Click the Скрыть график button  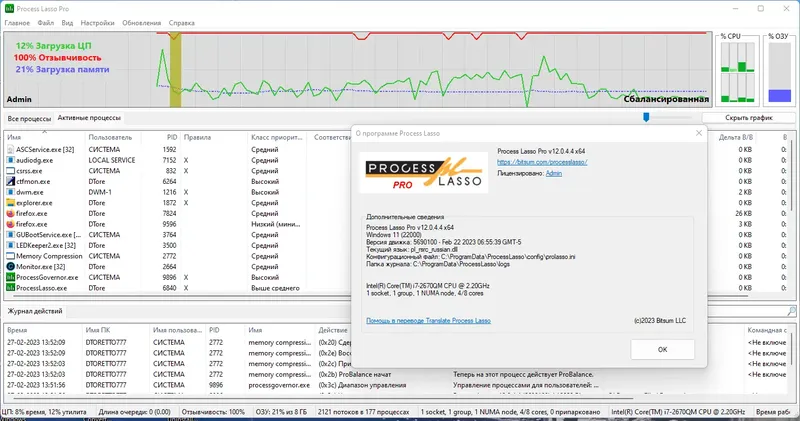pos(748,118)
